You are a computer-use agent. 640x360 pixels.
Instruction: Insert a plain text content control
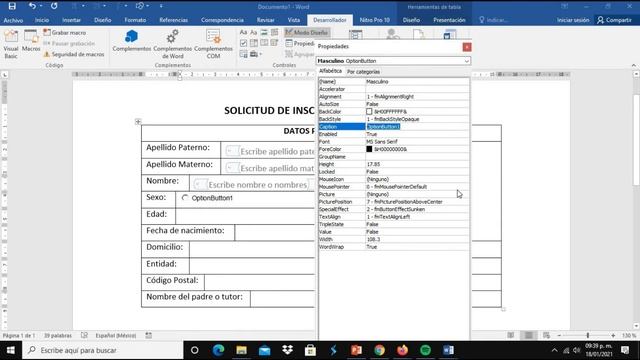click(x=253, y=32)
